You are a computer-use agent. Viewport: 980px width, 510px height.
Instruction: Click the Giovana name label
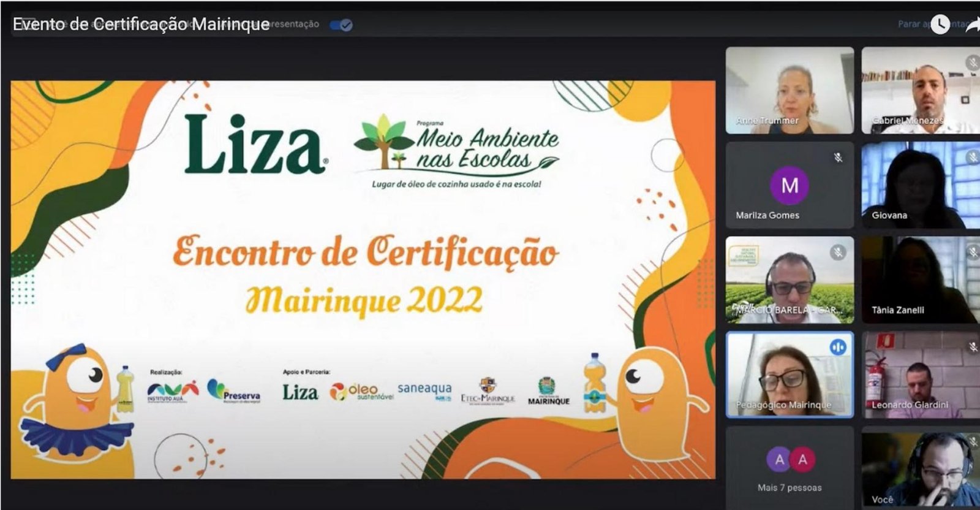click(889, 215)
